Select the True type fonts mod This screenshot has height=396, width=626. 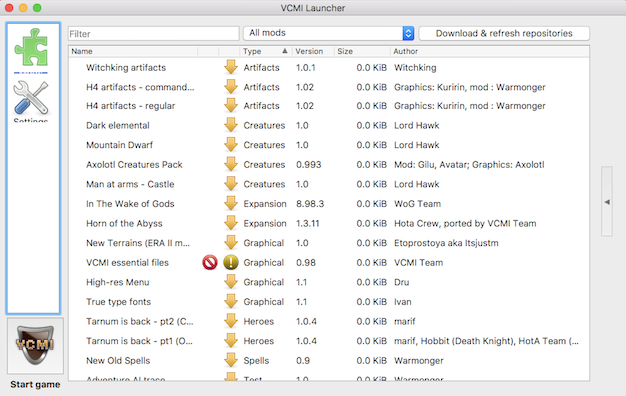pyautogui.click(x=329, y=301)
